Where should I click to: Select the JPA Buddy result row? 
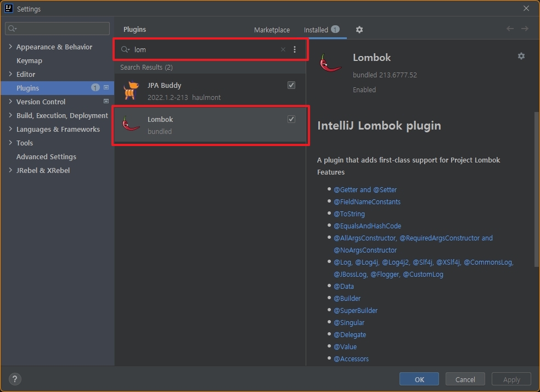(x=210, y=91)
